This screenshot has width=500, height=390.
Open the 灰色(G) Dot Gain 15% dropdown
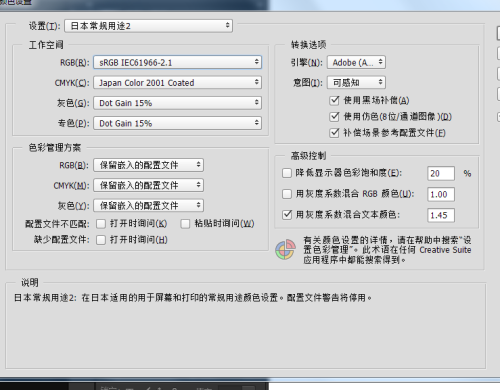pos(177,103)
